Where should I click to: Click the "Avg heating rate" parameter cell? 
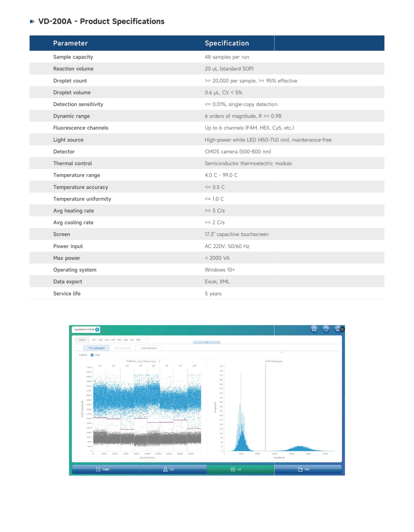click(74, 211)
